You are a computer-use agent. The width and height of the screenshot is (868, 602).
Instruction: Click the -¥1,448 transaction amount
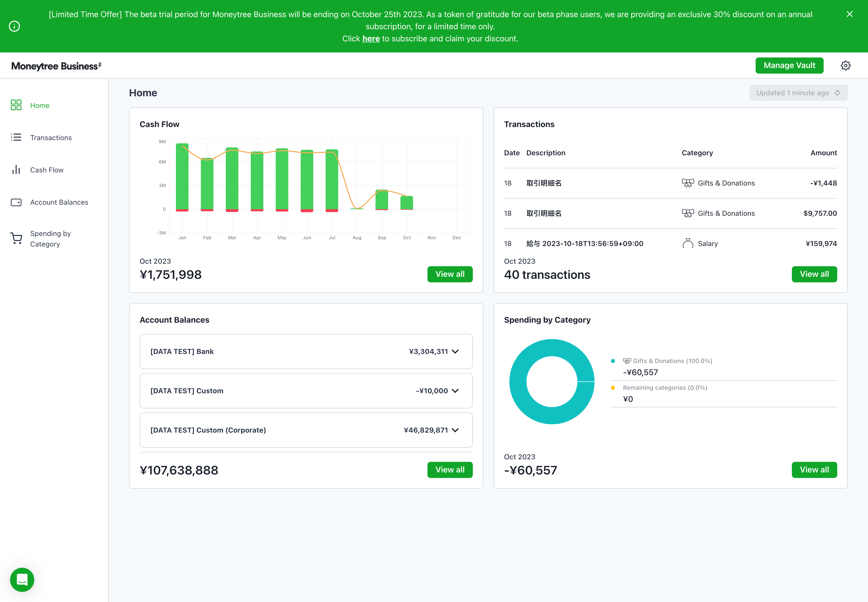coord(823,183)
